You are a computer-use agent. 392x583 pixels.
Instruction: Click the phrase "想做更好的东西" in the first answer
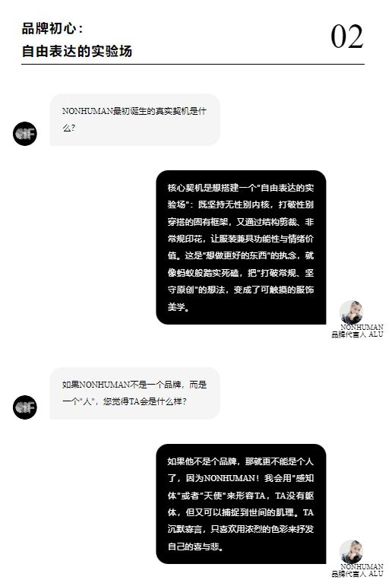(236, 256)
